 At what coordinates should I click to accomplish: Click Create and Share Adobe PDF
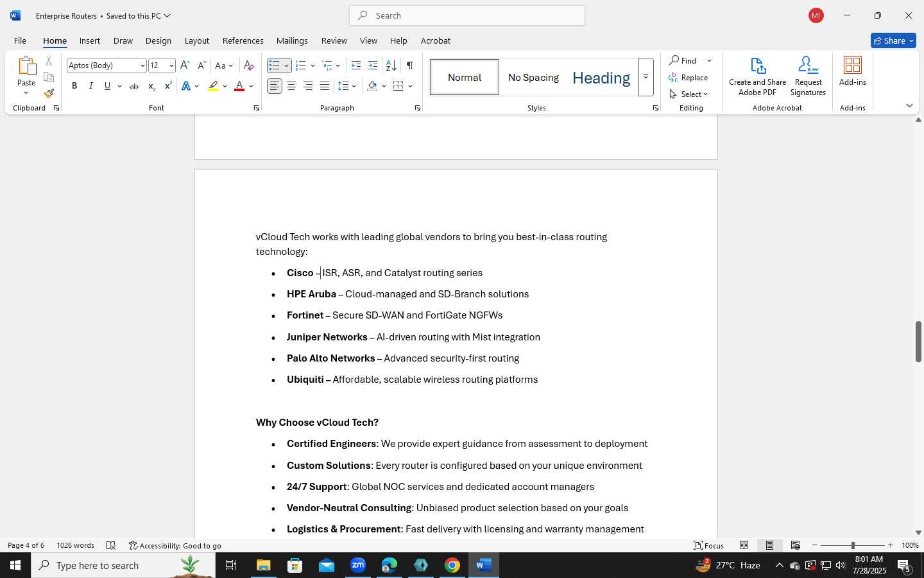757,76
